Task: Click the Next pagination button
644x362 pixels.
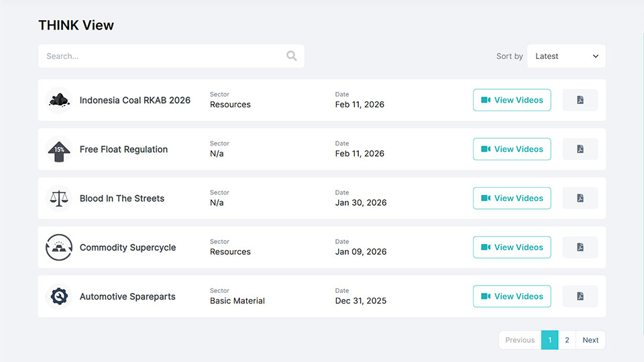Action: (x=590, y=340)
